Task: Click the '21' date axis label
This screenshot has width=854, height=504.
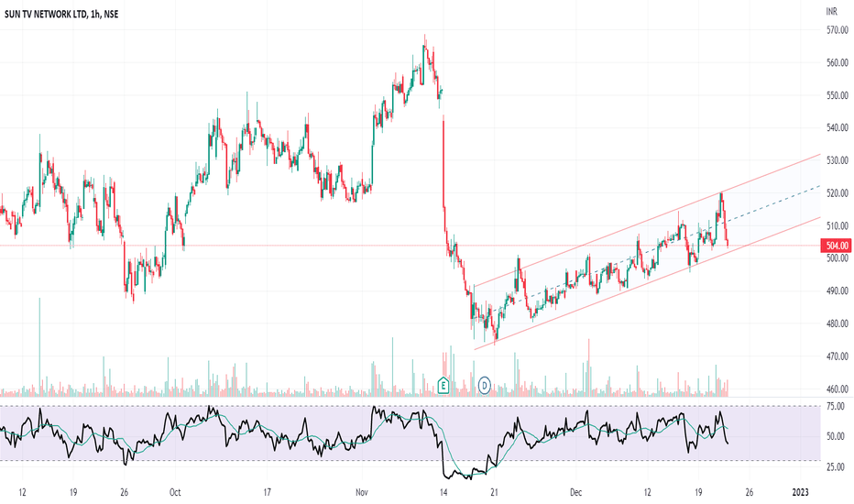Action: [x=494, y=493]
